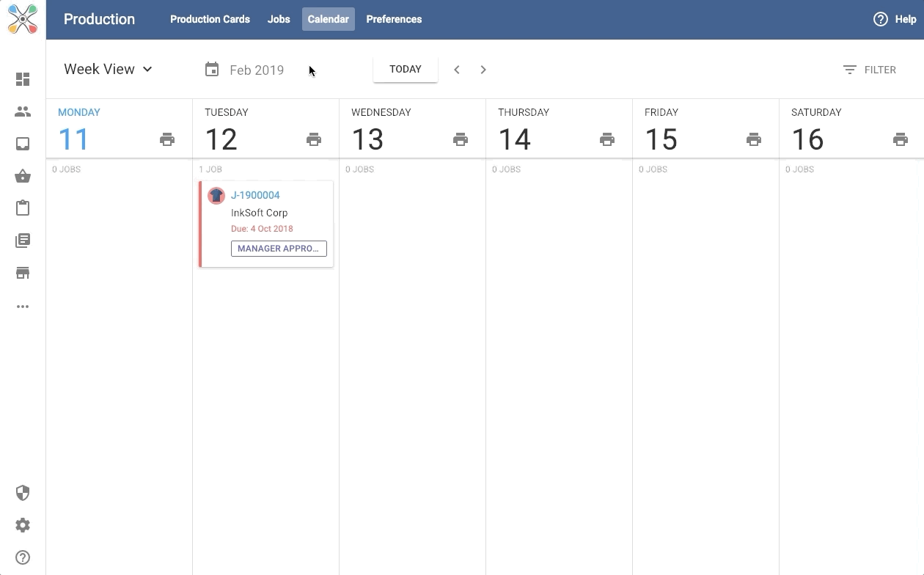Jump to current week using TODAY button
The width and height of the screenshot is (924, 575).
(x=405, y=69)
